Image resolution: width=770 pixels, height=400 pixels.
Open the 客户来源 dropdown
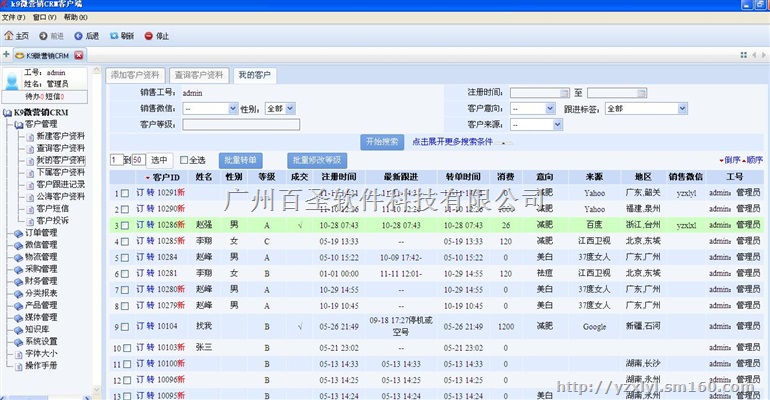(x=536, y=125)
